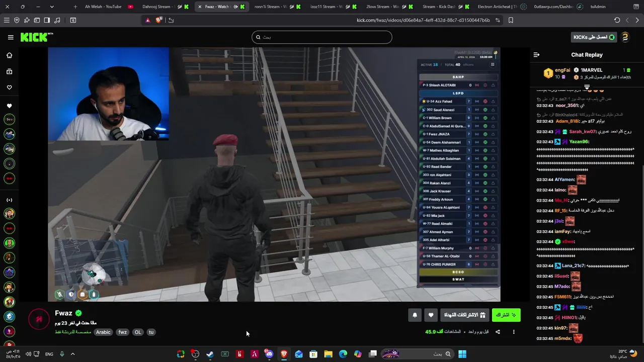Open the browser main menu in toolbar
Screen dimensions: 644x362
point(7,20)
